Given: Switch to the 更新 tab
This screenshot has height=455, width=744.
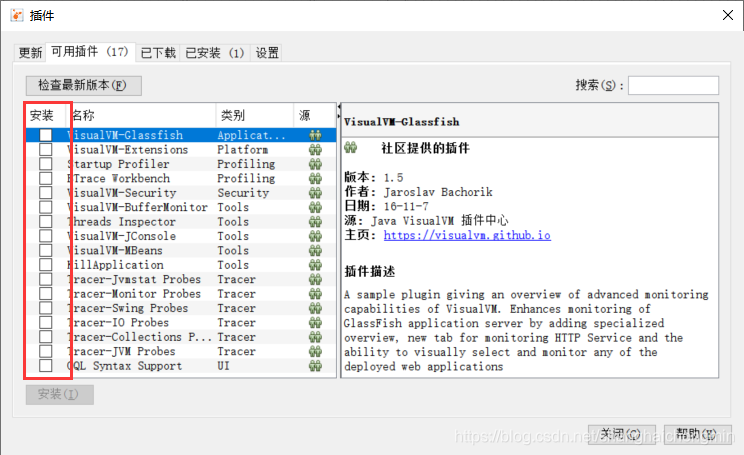Looking at the screenshot, I should click(30, 53).
